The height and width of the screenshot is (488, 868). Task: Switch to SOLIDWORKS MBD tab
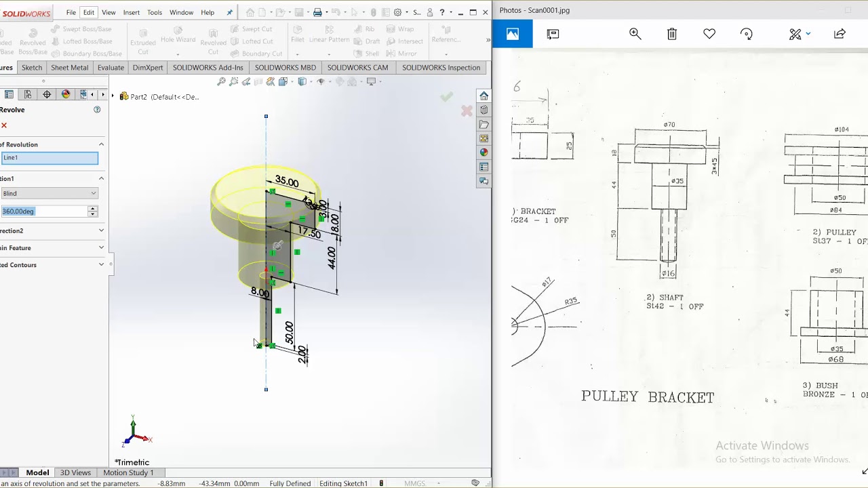pos(285,68)
